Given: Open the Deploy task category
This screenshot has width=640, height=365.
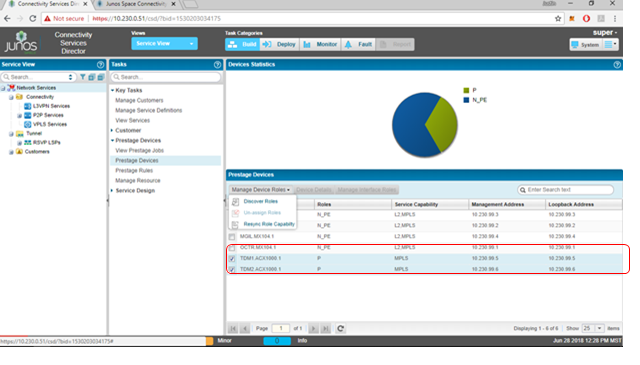Looking at the screenshot, I should (280, 44).
